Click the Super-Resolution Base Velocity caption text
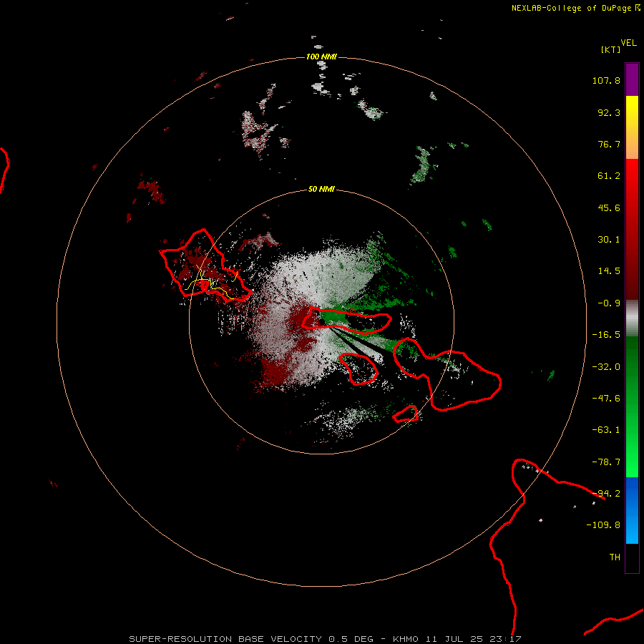This screenshot has height=644, width=644. (x=325, y=639)
